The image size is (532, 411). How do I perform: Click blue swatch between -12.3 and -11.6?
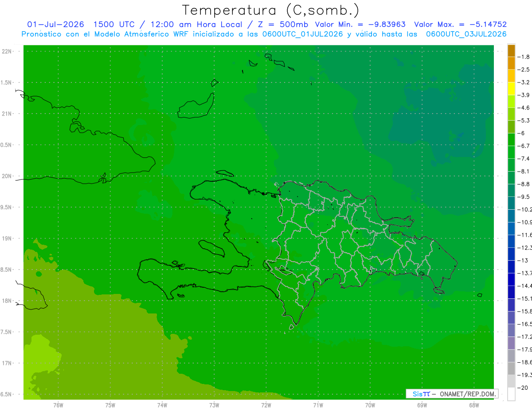click(511, 241)
